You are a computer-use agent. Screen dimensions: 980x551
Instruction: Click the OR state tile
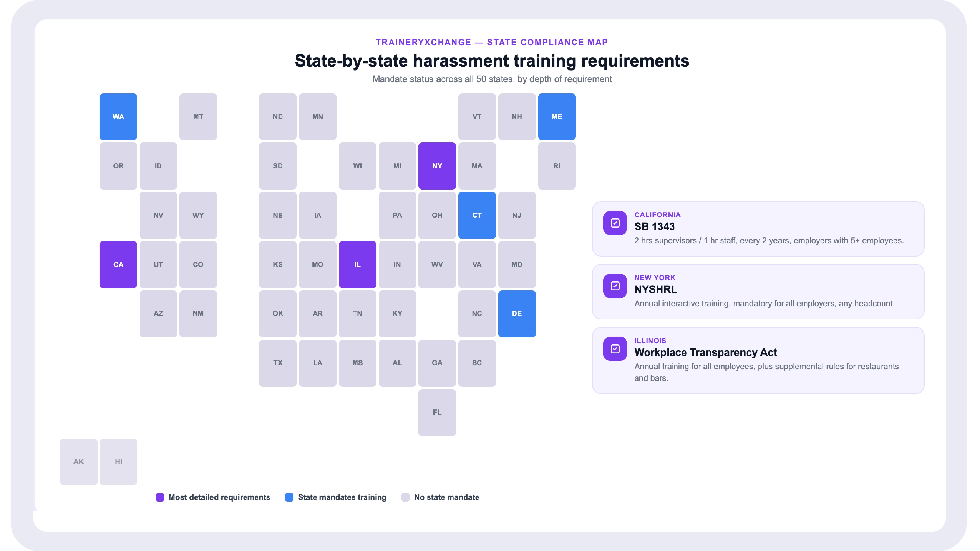[118, 166]
